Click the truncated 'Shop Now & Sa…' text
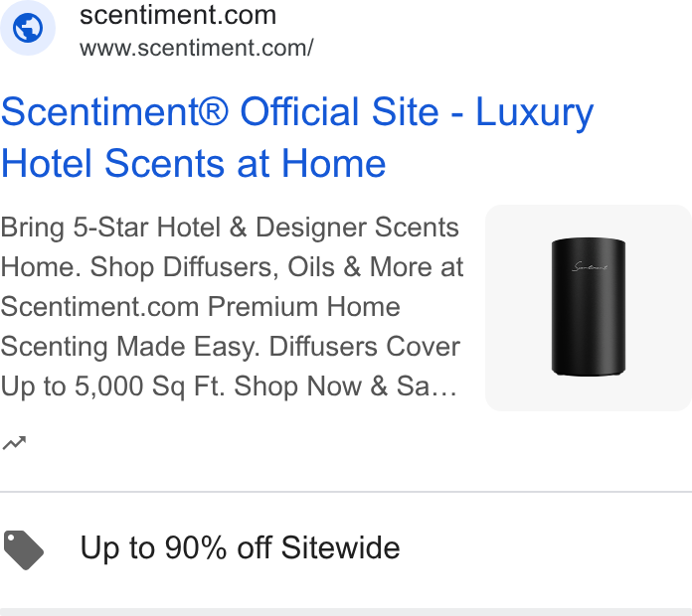The width and height of the screenshot is (692, 616). coord(345,386)
